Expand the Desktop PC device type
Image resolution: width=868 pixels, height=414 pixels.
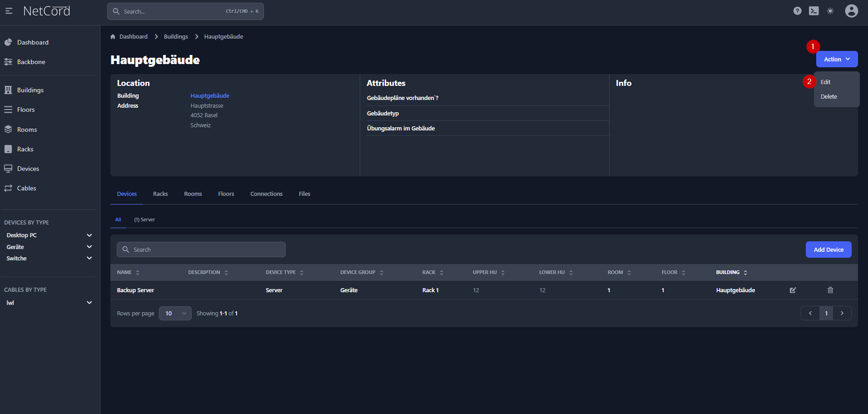[x=89, y=235]
